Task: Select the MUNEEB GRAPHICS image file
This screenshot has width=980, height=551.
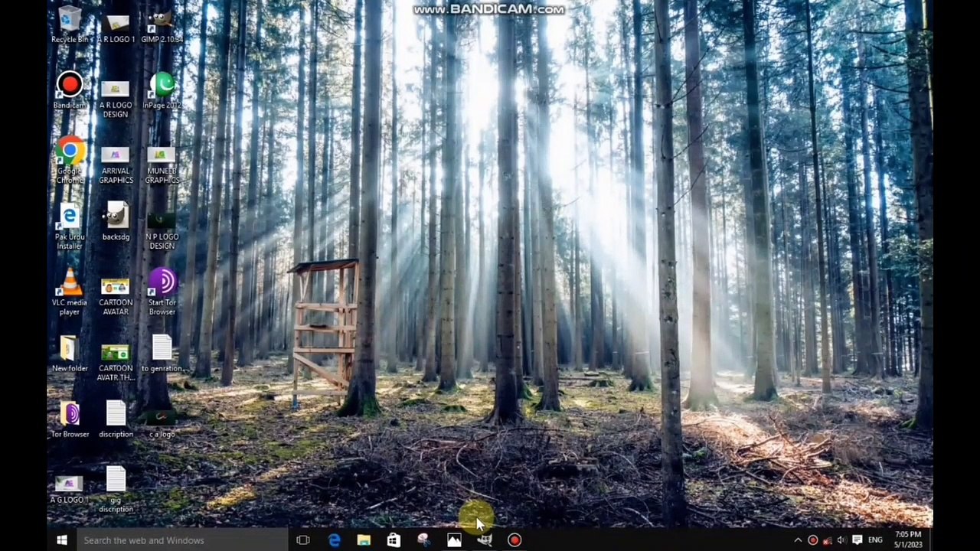Action: pos(162,156)
